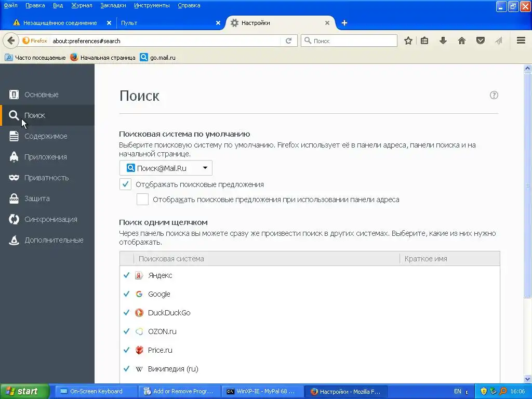Switch to the Незащищённое соединение tab
The width and height of the screenshot is (532, 399).
(x=60, y=23)
